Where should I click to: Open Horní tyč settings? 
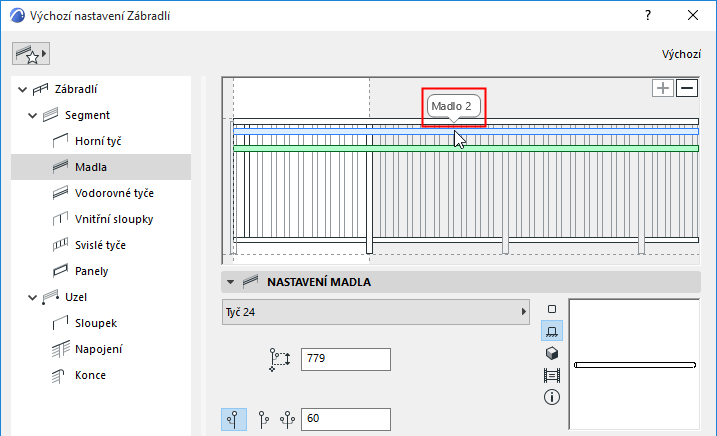pos(98,141)
